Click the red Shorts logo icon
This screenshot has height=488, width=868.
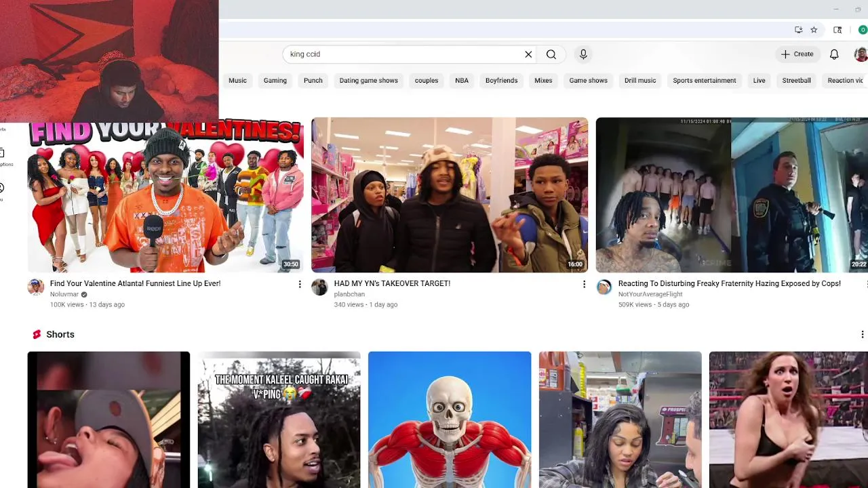pos(37,334)
